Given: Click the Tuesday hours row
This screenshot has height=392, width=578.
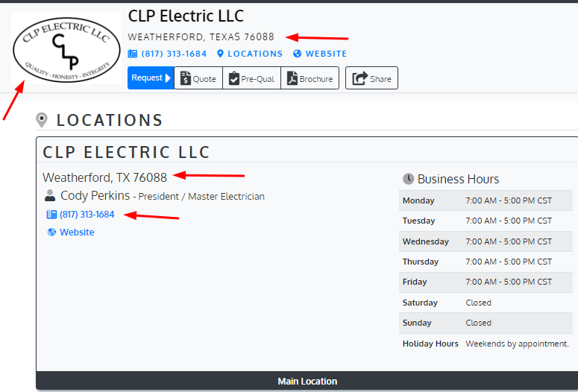Looking at the screenshot, I should (x=486, y=221).
